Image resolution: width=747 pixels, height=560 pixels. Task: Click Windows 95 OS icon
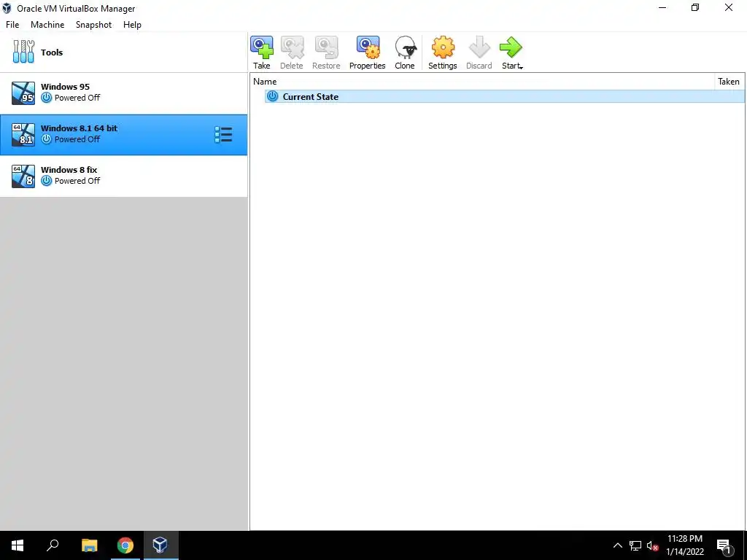tap(23, 93)
